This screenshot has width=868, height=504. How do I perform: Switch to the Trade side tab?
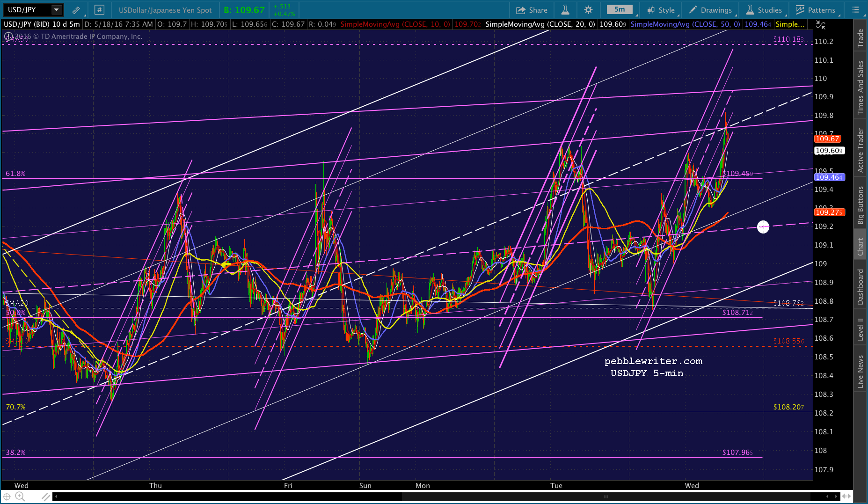pyautogui.click(x=860, y=38)
